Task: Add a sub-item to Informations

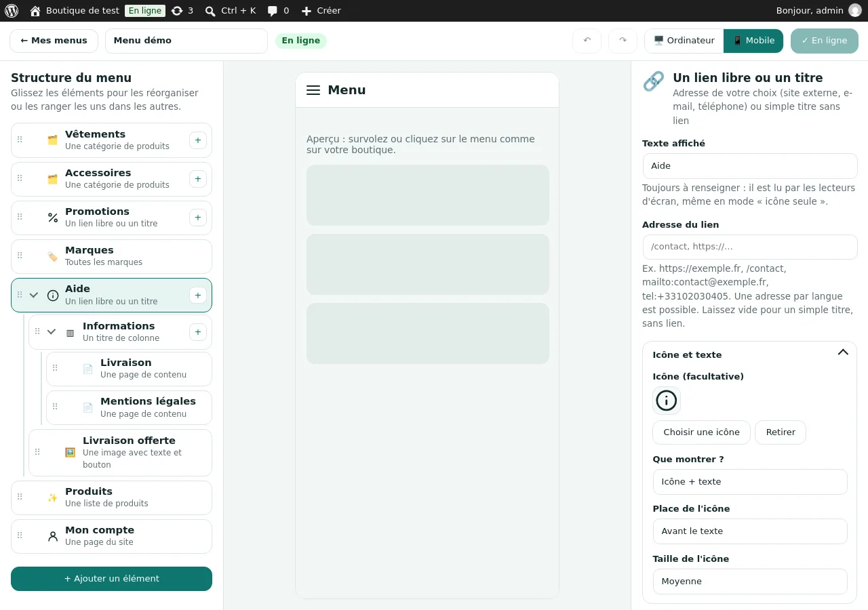Action: (x=198, y=332)
